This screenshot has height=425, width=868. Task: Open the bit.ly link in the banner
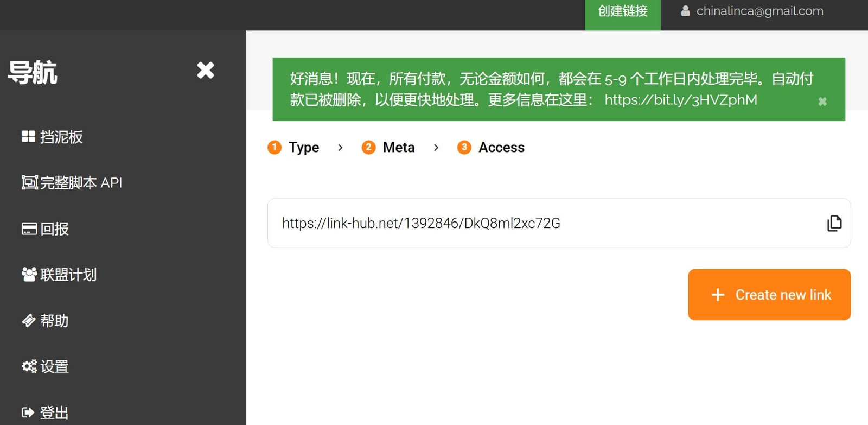[680, 100]
